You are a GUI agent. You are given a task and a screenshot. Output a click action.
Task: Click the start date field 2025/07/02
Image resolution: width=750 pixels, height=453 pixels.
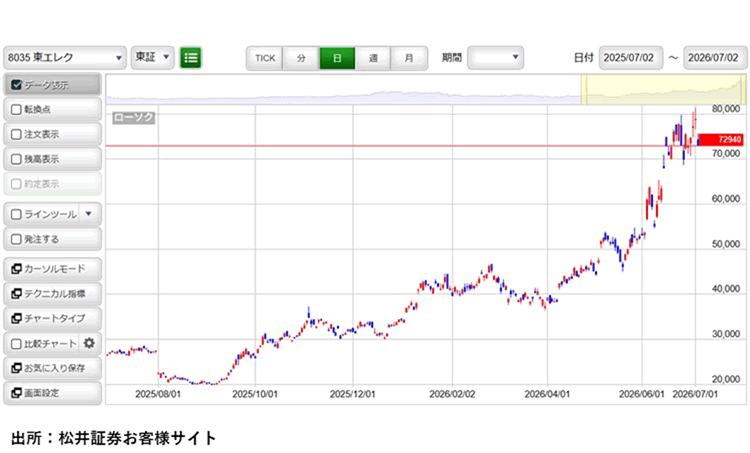(x=631, y=58)
